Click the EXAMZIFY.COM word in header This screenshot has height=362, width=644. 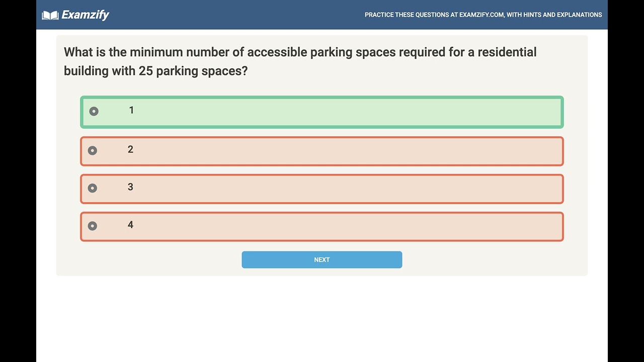(481, 15)
